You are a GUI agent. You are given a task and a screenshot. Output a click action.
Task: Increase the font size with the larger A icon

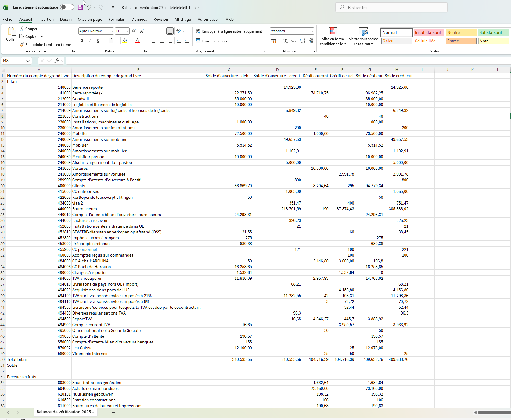(x=134, y=31)
